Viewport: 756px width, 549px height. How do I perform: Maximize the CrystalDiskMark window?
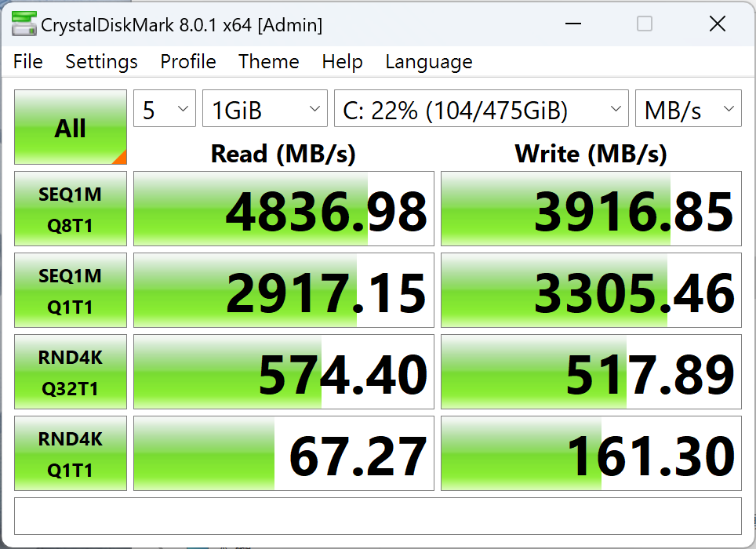pyautogui.click(x=645, y=24)
